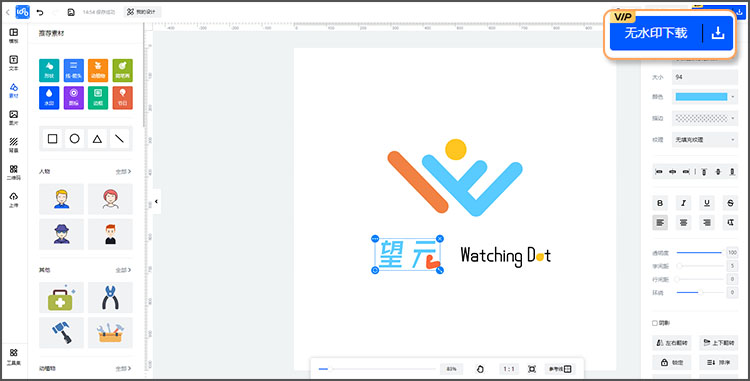This screenshot has height=381, width=750.
Task: Toggle bold B formatting
Action: 660,203
